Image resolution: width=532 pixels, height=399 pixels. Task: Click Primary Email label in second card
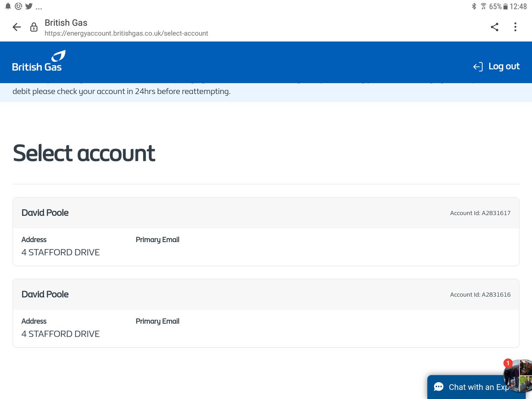click(x=157, y=321)
